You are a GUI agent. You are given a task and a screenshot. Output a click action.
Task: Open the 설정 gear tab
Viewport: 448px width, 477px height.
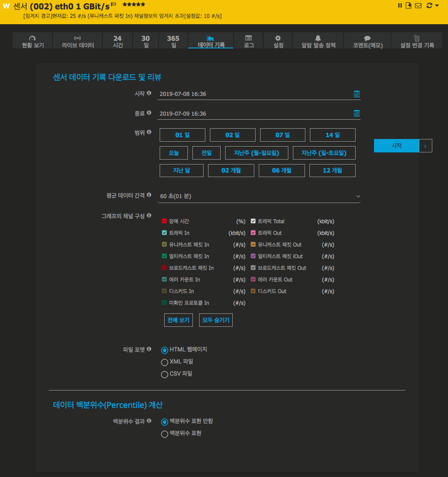coord(278,41)
